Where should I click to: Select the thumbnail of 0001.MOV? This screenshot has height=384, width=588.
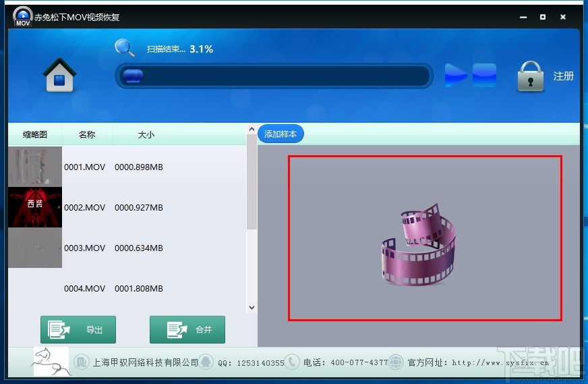click(x=35, y=167)
